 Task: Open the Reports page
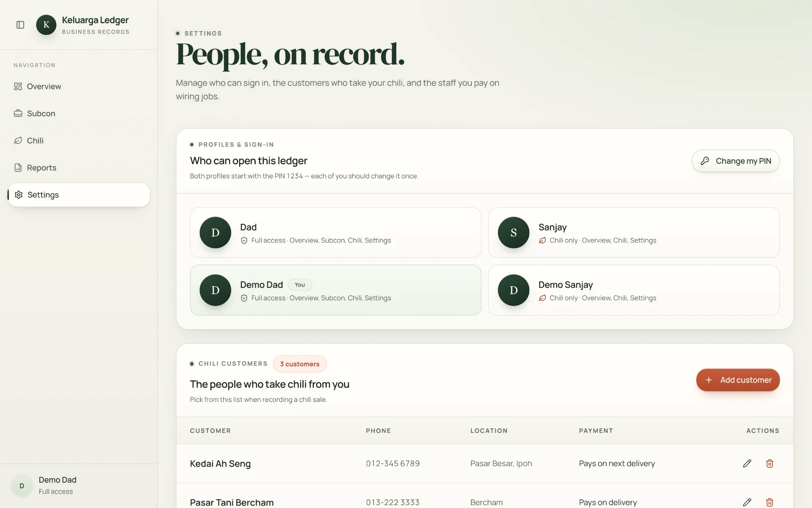(x=79, y=167)
